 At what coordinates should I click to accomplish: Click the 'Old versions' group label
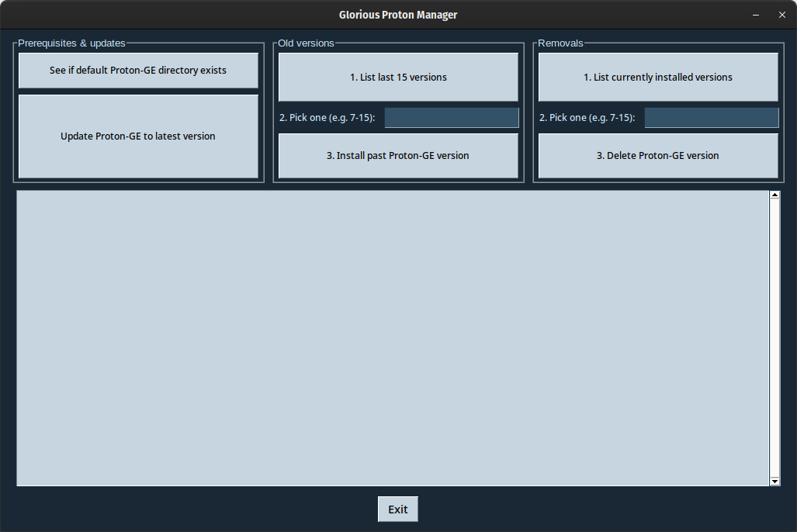pos(306,43)
